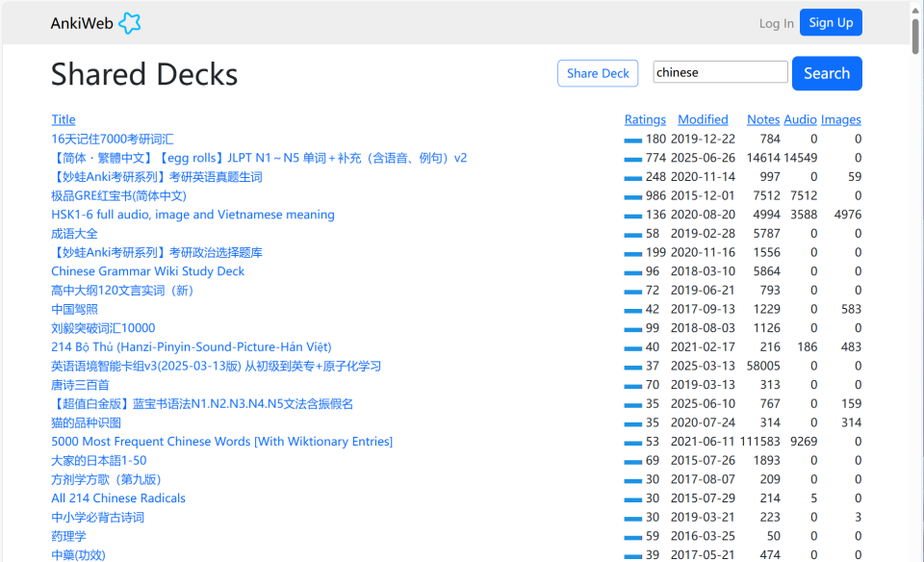Image resolution: width=924 pixels, height=562 pixels.
Task: Open the '方剂学方歌（第九版）' deck
Action: pos(106,479)
